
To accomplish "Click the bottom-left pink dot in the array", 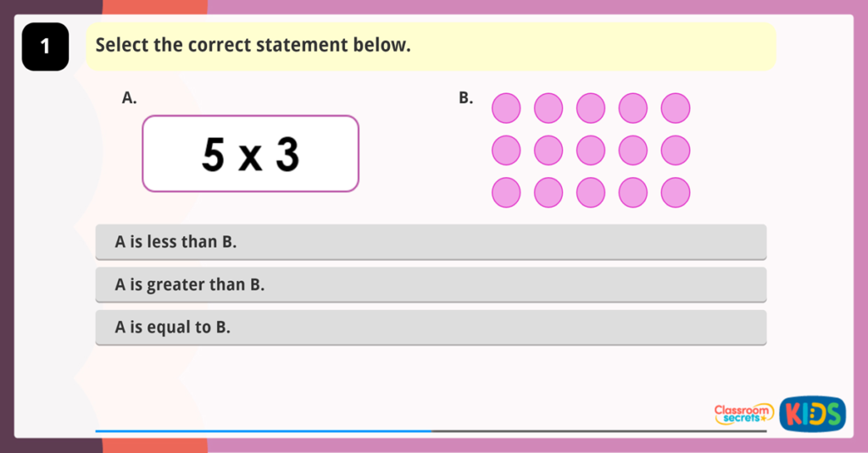I will coord(506,193).
